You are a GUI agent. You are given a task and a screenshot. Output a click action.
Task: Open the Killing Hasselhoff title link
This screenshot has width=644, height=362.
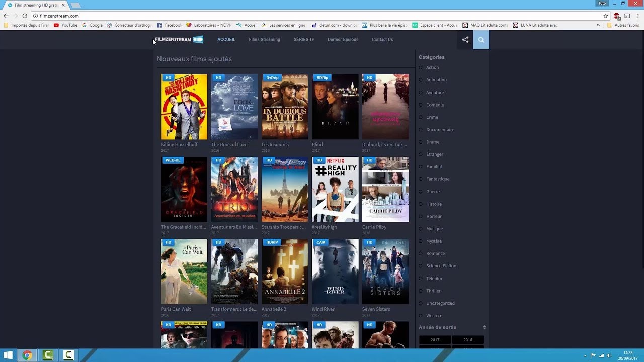(x=179, y=145)
